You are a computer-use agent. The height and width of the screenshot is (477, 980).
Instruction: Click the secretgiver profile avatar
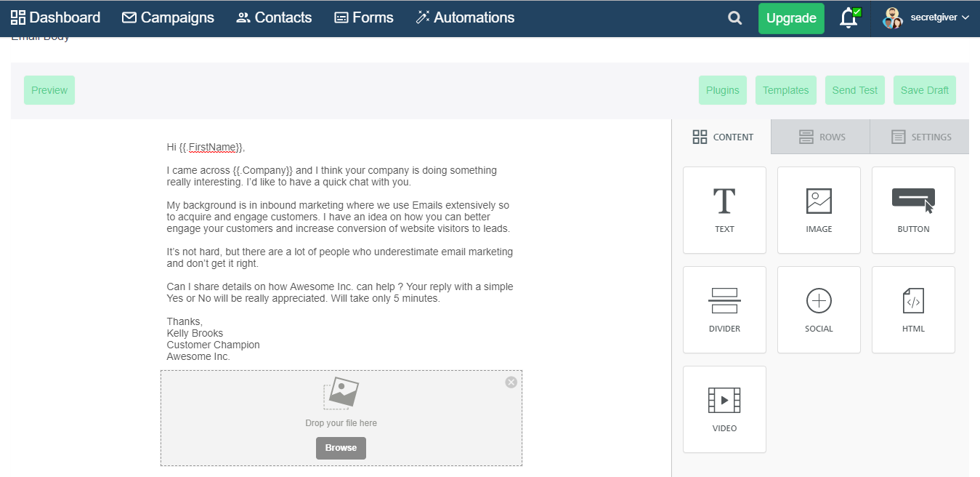point(893,18)
